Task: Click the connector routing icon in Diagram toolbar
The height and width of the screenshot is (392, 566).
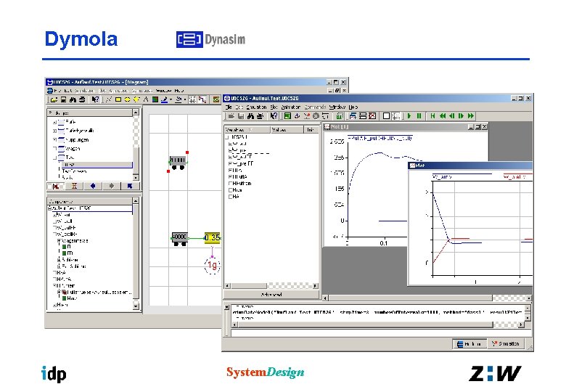Action: 202,99
